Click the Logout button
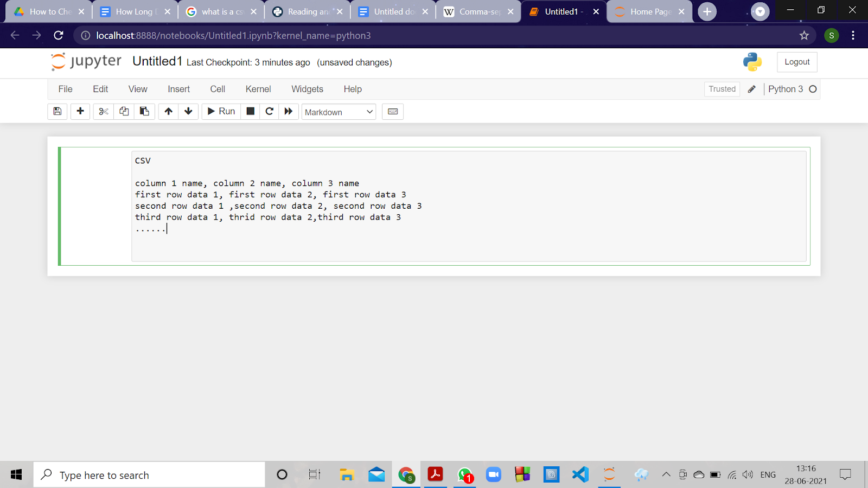This screenshot has height=488, width=868. pyautogui.click(x=796, y=62)
